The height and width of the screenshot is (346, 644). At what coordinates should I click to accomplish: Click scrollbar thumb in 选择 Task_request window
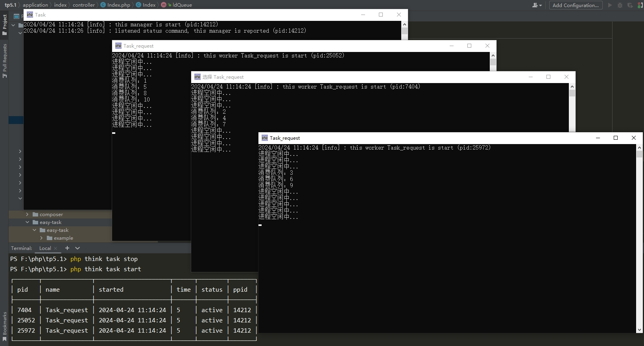point(572,93)
